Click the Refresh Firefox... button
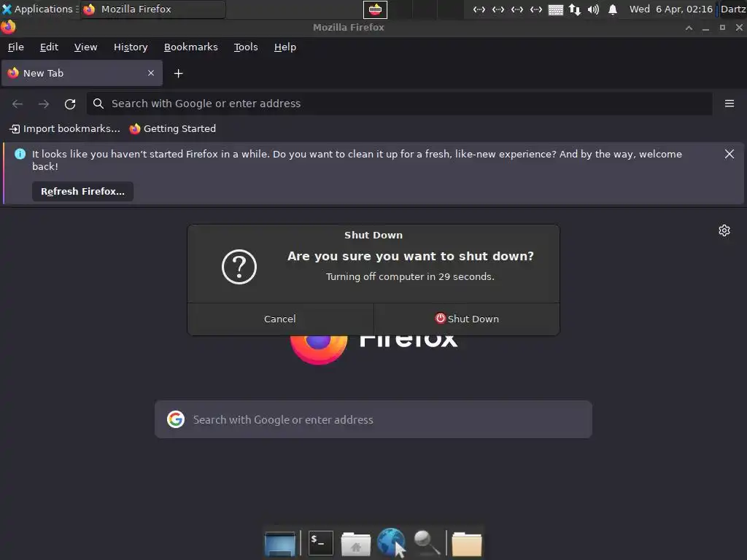 [83, 192]
